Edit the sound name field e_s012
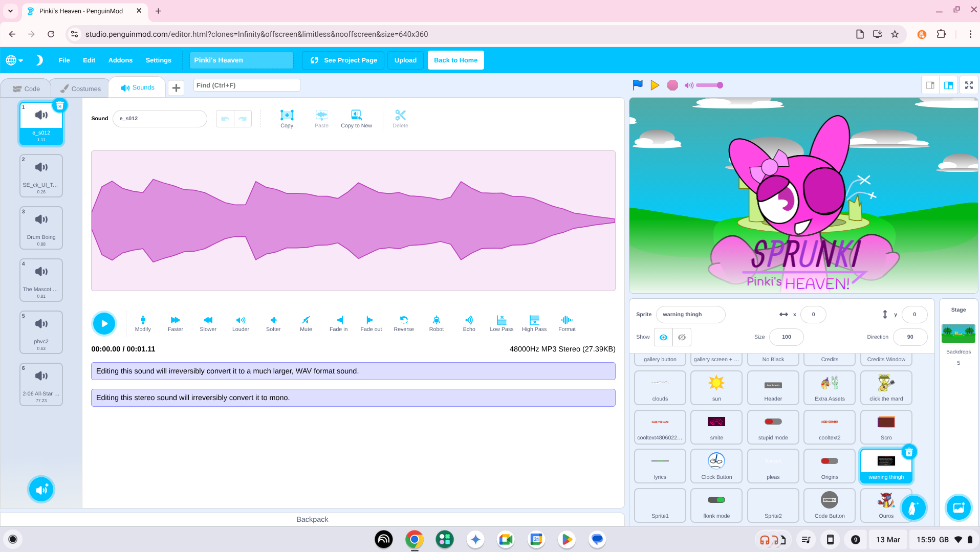This screenshot has height=552, width=980. click(160, 119)
